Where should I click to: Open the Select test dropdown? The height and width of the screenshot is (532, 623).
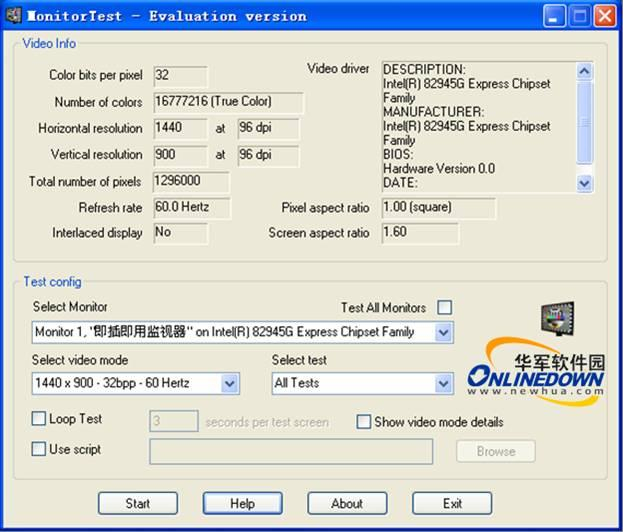[443, 383]
